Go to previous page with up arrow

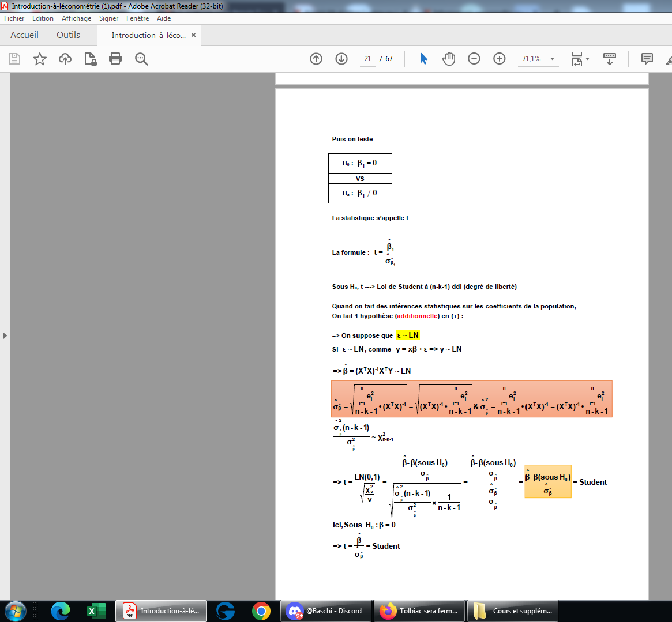click(x=316, y=59)
